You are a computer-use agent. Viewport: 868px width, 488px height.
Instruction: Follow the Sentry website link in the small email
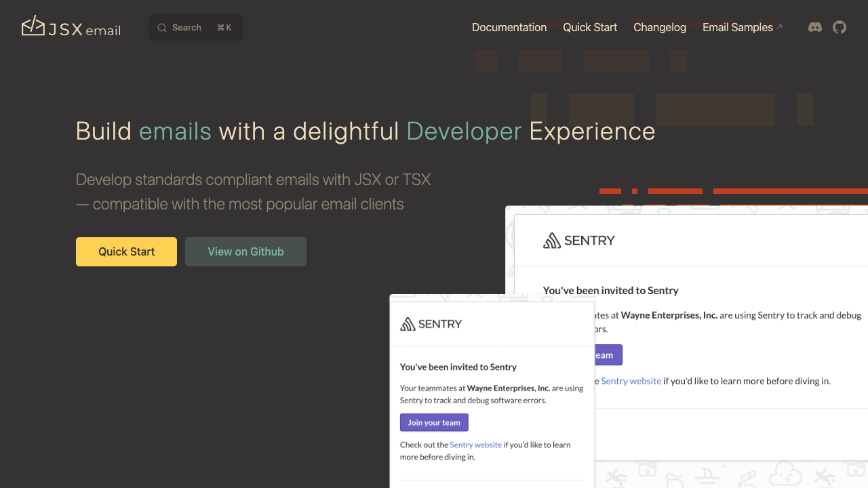[475, 445]
